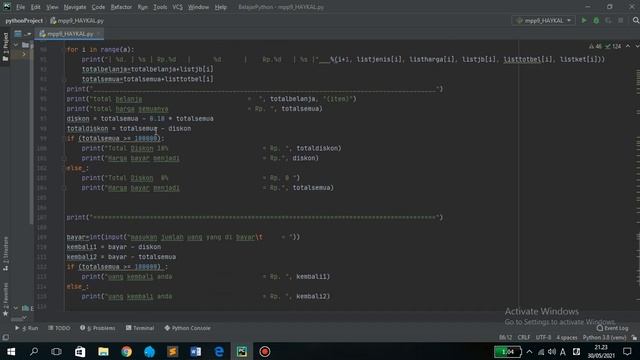
Task: Open the Tools menu
Action: (160, 7)
